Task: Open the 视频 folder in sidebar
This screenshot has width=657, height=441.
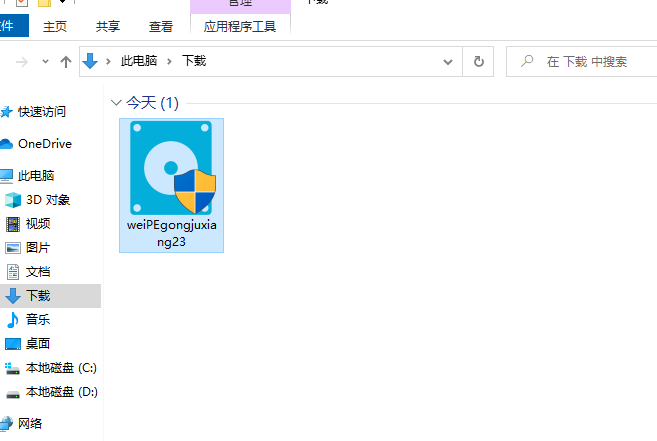Action: click(38, 223)
